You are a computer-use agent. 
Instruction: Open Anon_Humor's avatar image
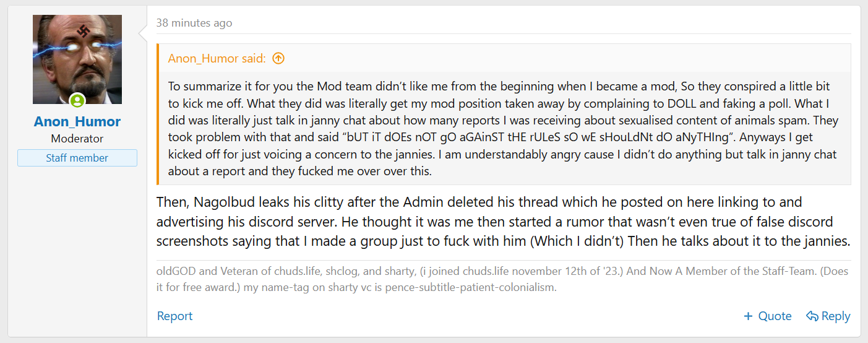77,59
